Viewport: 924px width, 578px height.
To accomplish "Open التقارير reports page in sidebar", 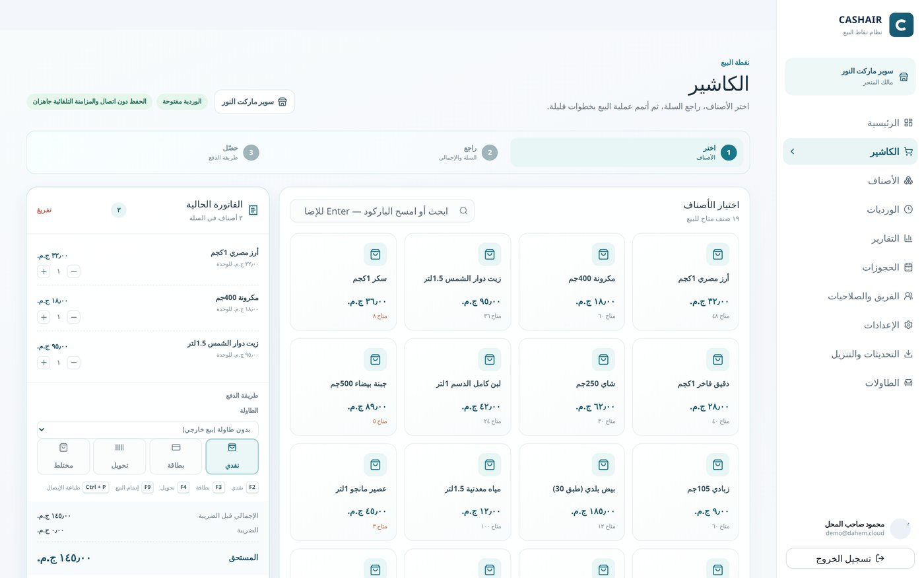I will click(x=850, y=238).
